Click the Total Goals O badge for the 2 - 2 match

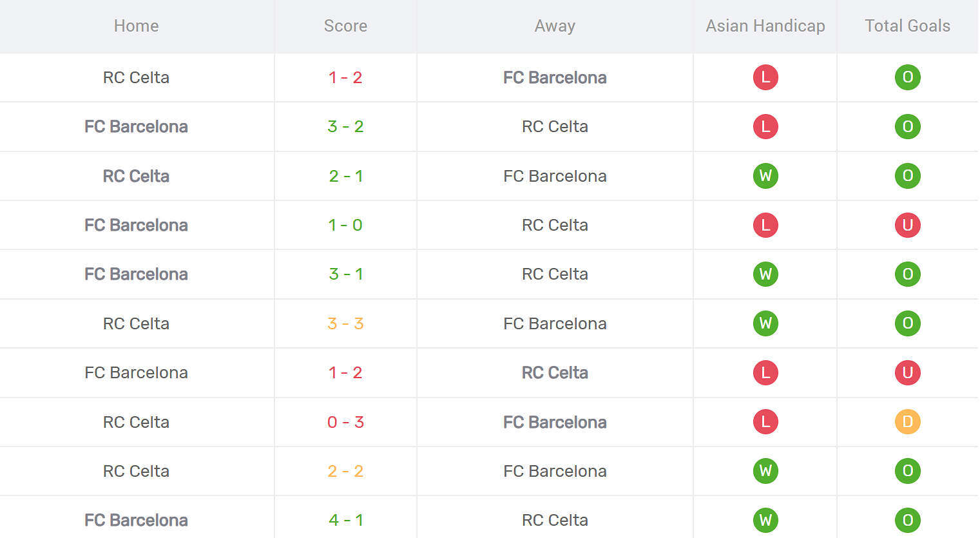pos(907,471)
